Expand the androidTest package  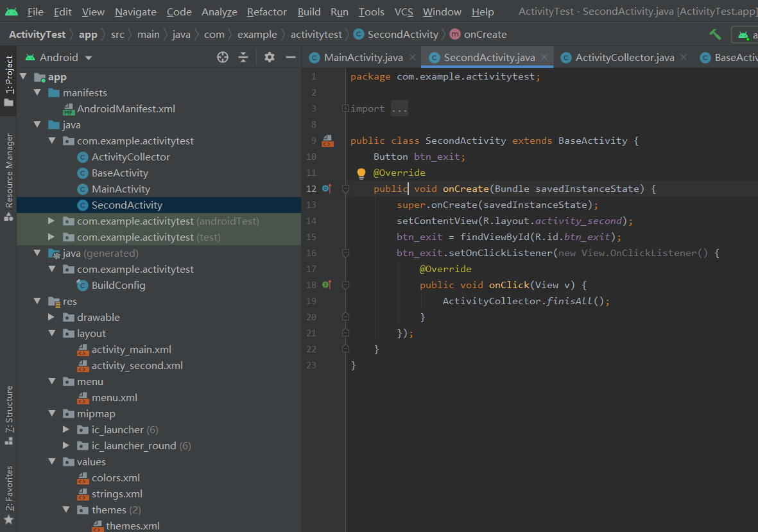(51, 221)
